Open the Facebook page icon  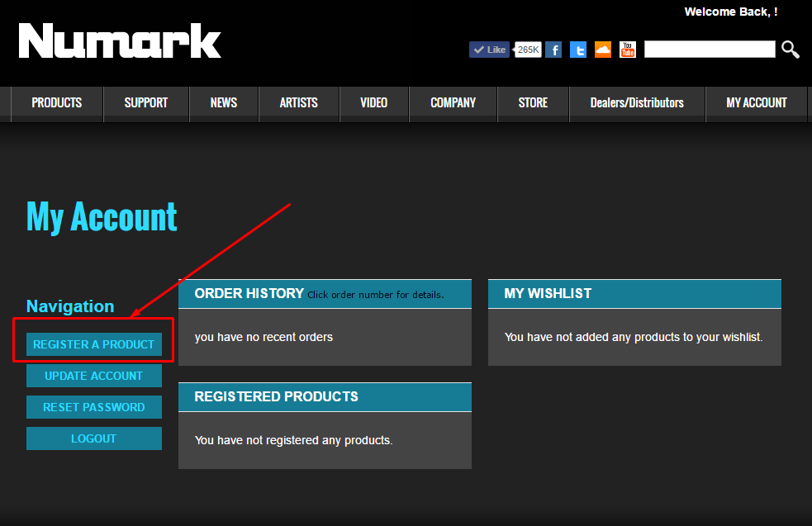[553, 50]
